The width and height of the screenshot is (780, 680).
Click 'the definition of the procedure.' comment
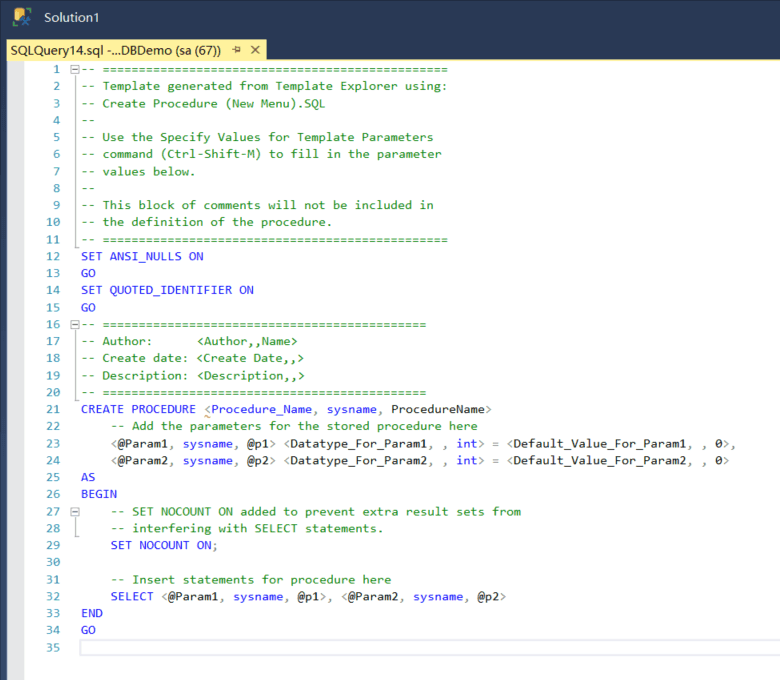pos(217,222)
